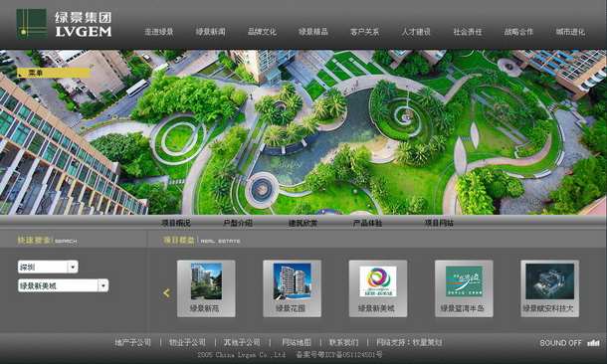Screen dimensions: 607x364
Task: Open the 客户关系 menu
Action: click(364, 32)
